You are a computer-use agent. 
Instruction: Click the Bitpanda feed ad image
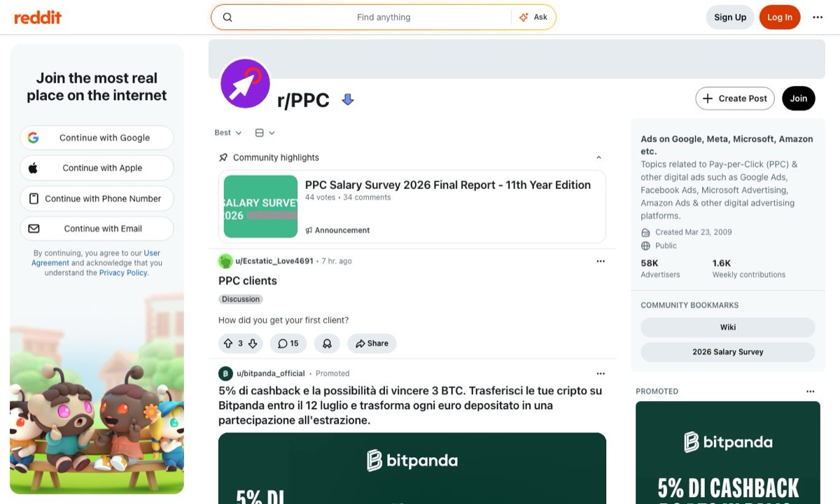coord(412,468)
